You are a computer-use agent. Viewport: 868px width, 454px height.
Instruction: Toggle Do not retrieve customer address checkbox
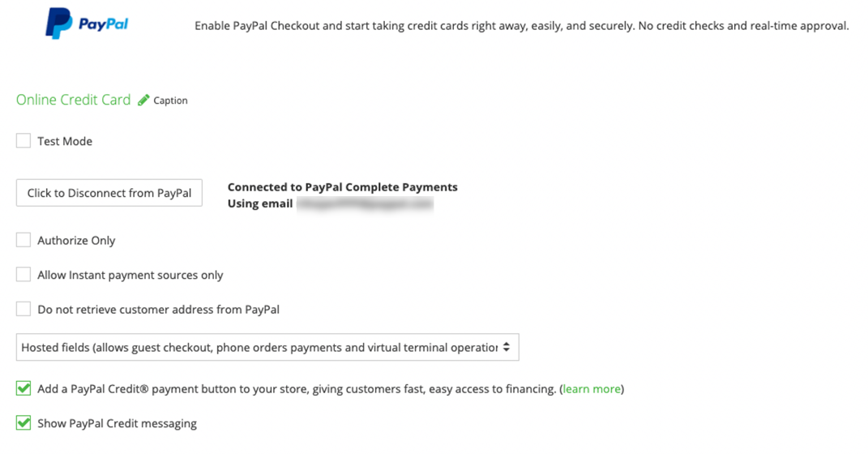[x=24, y=309]
